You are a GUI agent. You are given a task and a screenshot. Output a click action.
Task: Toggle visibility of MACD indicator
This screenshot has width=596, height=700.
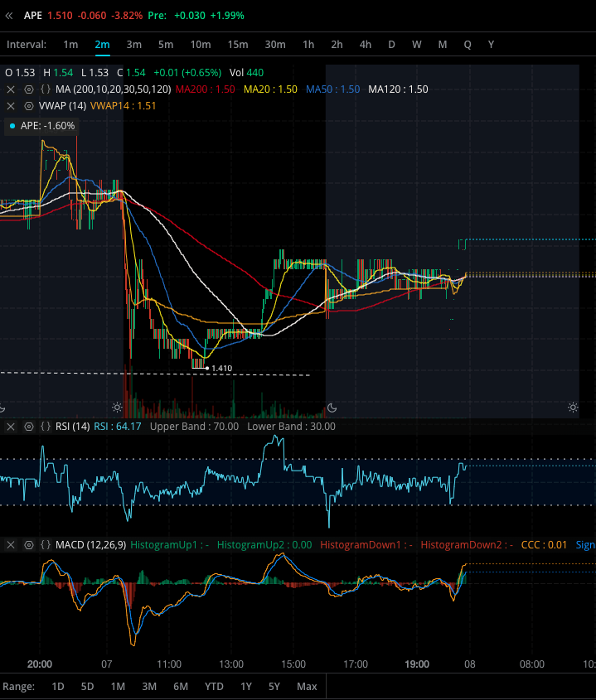point(28,544)
